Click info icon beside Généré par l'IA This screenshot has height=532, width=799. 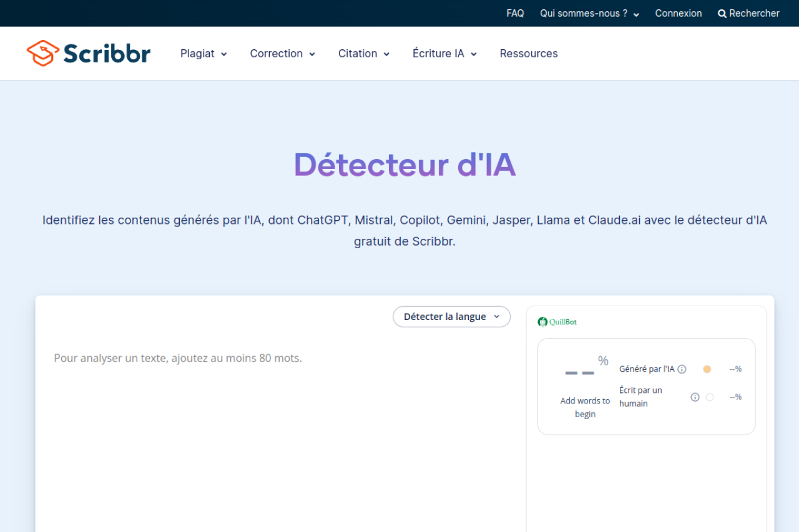[682, 369]
